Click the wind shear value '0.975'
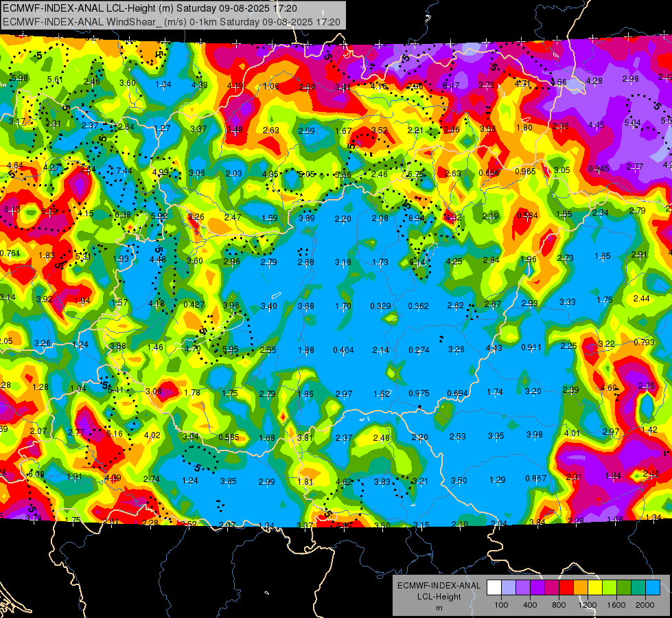This screenshot has width=672, height=618. [419, 393]
